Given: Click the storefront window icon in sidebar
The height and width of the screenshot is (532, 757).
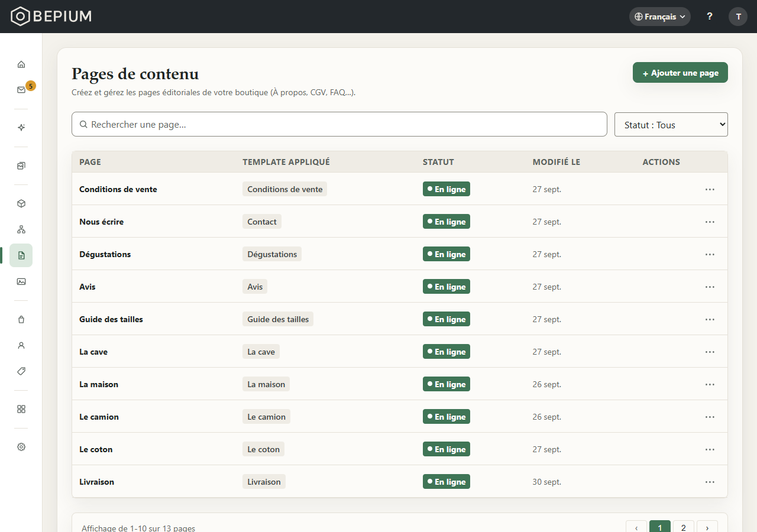Looking at the screenshot, I should pos(21,166).
